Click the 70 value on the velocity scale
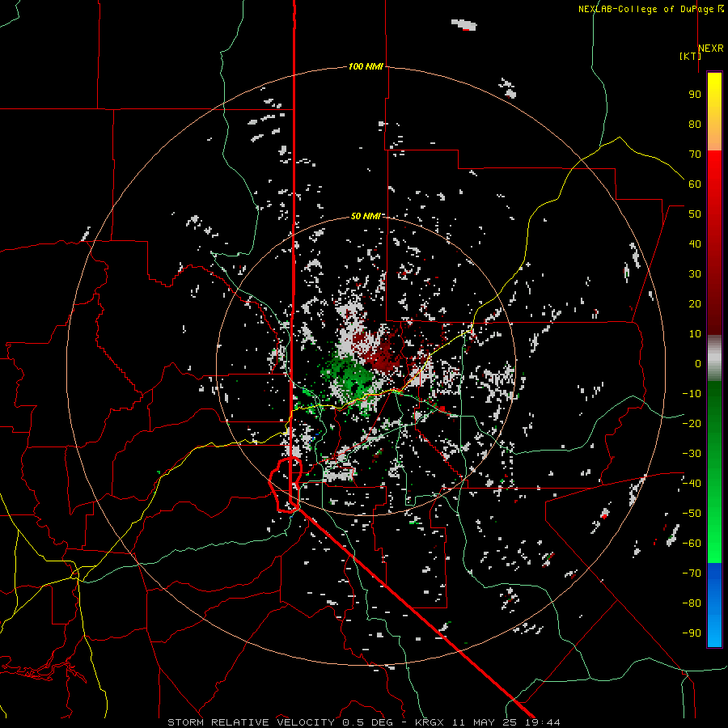The image size is (728, 728). pyautogui.click(x=695, y=154)
